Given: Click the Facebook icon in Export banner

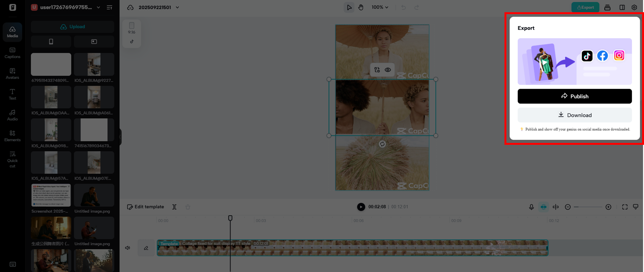Looking at the screenshot, I should (603, 56).
